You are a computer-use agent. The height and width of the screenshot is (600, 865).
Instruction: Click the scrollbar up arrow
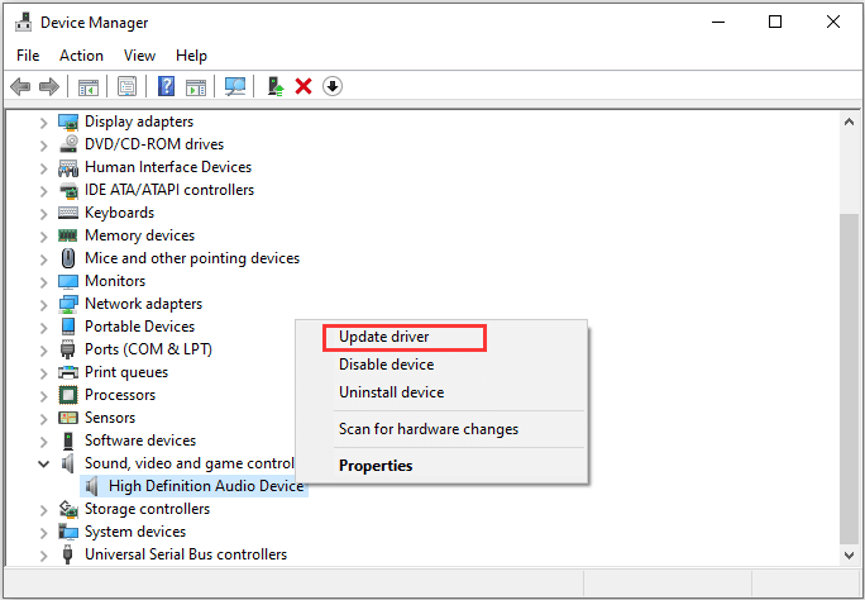click(849, 122)
